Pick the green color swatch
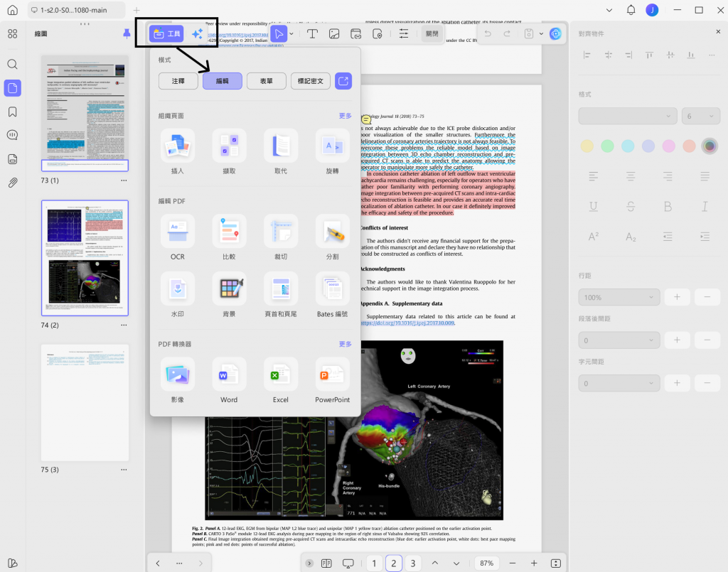This screenshot has width=728, height=572. (607, 146)
